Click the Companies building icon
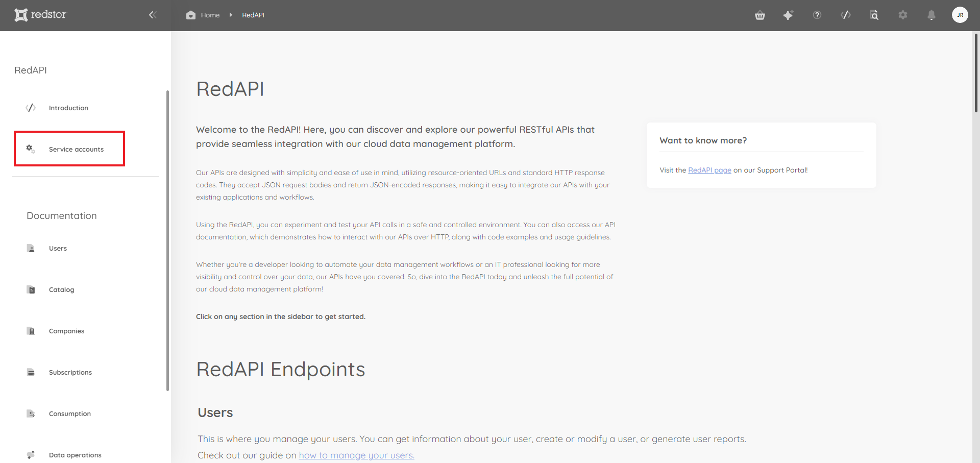980x463 pixels. pyautogui.click(x=31, y=331)
